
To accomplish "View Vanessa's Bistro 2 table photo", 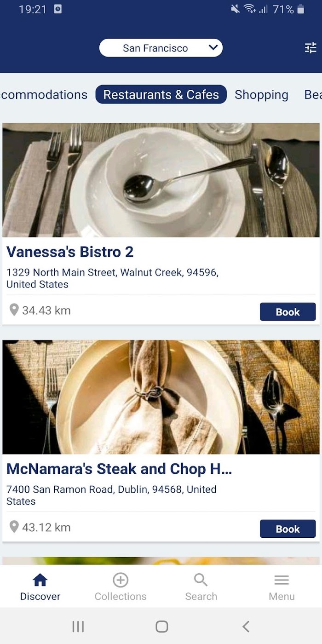I will point(161,180).
